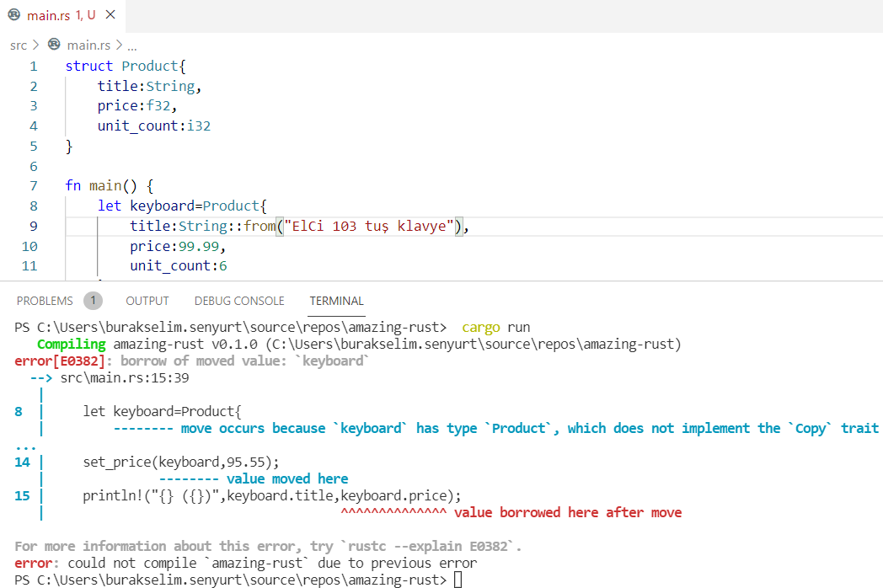Click the 'cargo run' command text
Viewport: 883px width, 588px height.
[496, 327]
